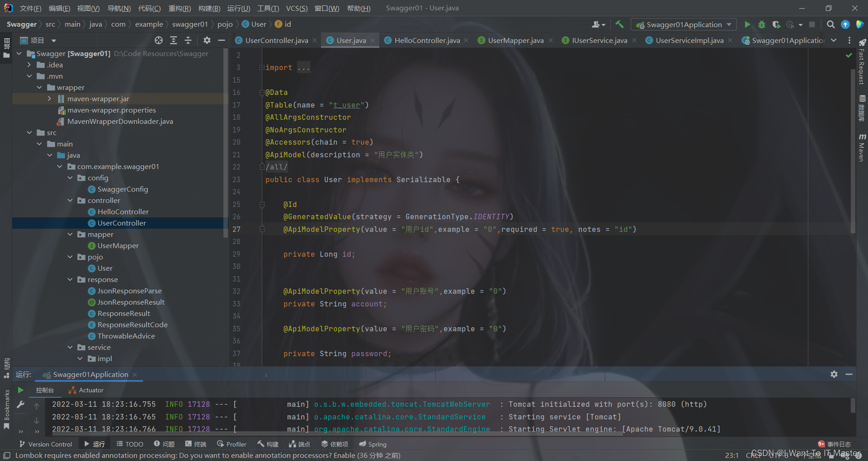Click the green inspection checkmark
The width and height of the screenshot is (868, 461).
(x=849, y=55)
